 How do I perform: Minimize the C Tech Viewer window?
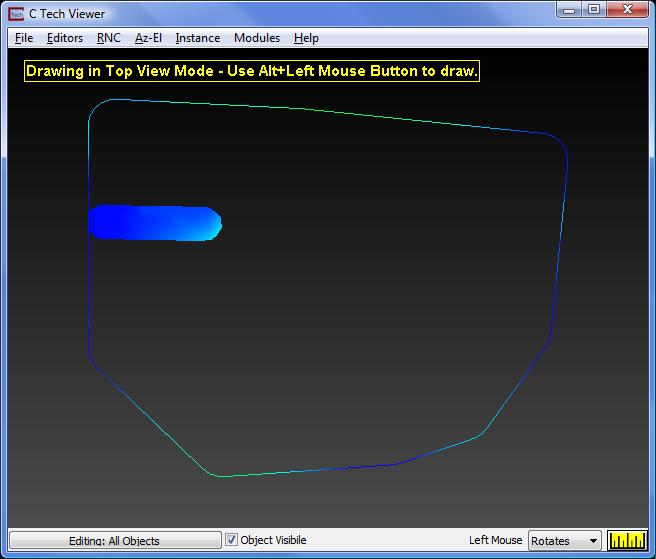click(x=569, y=10)
